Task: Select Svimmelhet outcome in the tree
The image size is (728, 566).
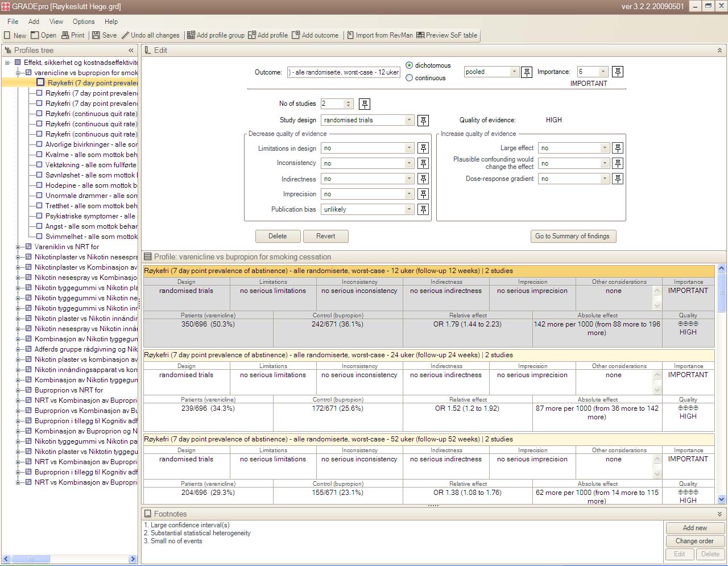Action: coord(91,237)
